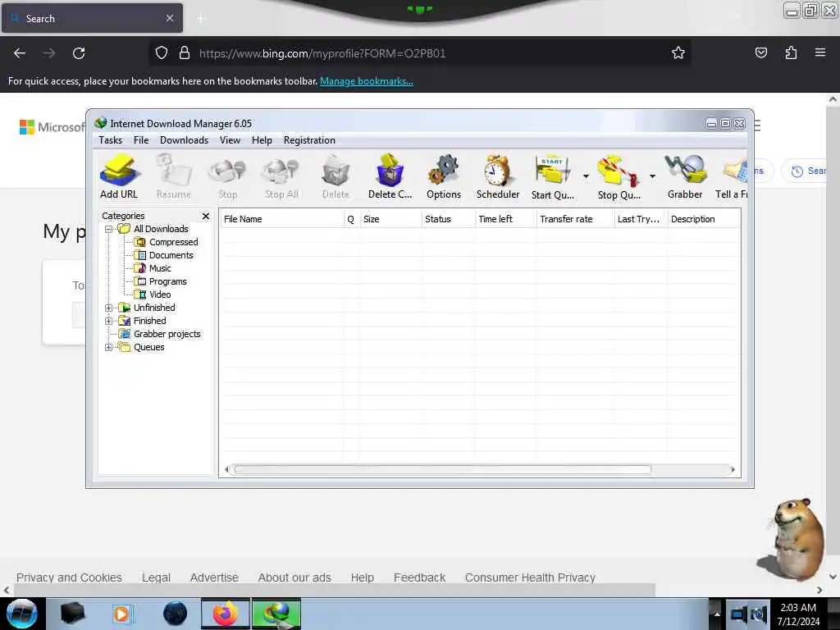Open Options via the gears icon
Screen dimensions: 840x630
[444, 176]
